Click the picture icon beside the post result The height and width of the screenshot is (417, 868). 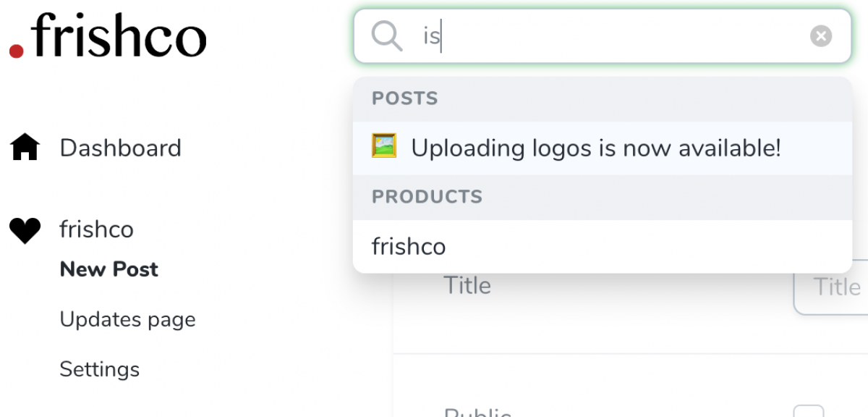click(x=384, y=147)
